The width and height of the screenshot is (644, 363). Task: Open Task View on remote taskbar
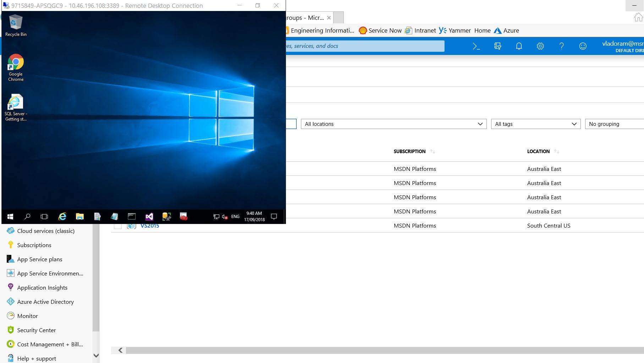pos(44,217)
